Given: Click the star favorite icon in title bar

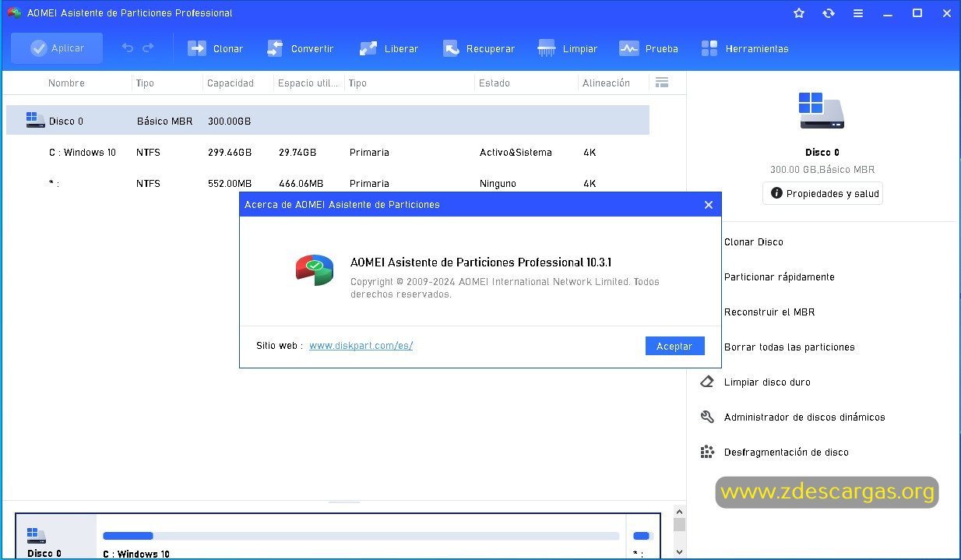Looking at the screenshot, I should [798, 13].
